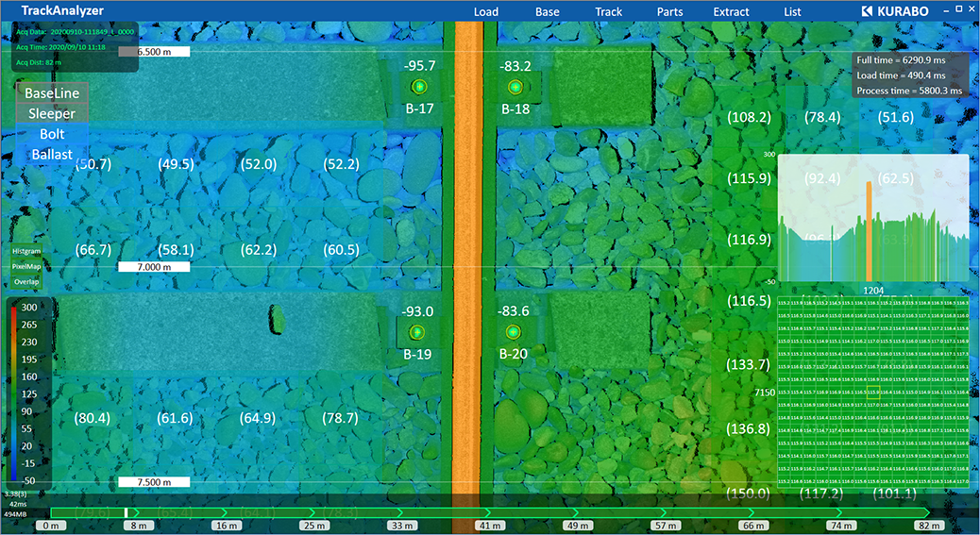Click ballast value (108.2)

(749, 117)
